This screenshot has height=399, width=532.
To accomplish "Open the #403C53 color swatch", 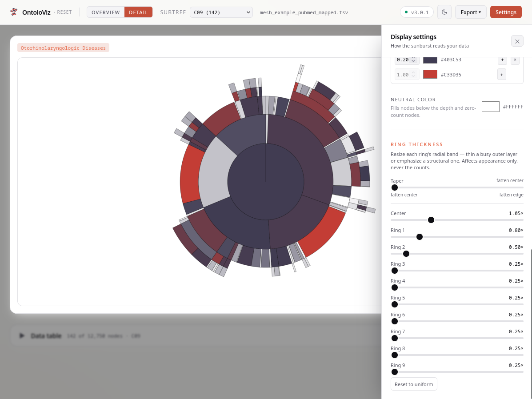I will 430,60.
